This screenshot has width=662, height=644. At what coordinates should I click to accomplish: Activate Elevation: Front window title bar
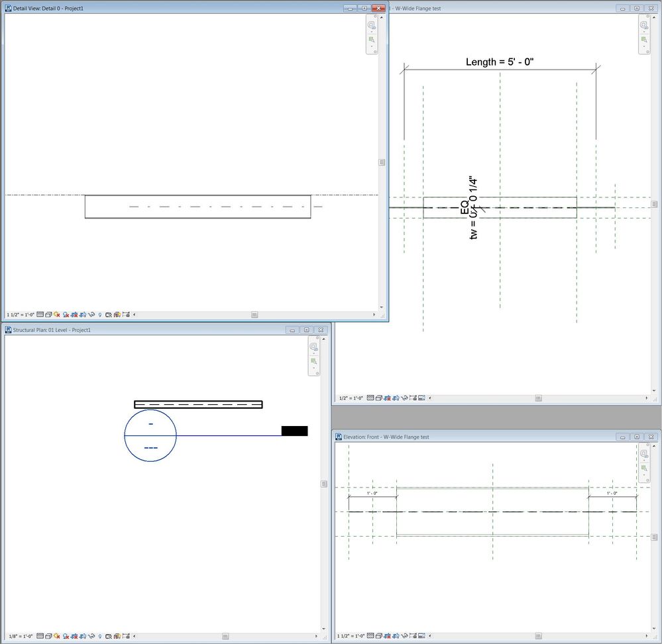(386, 437)
